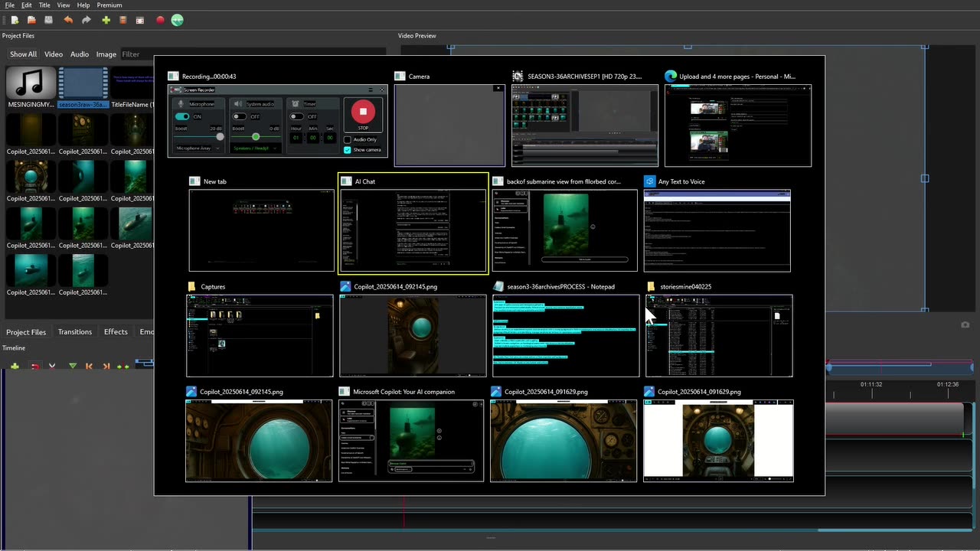This screenshot has height=551, width=980.
Task: Enable the System audio toggle
Action: tap(240, 116)
